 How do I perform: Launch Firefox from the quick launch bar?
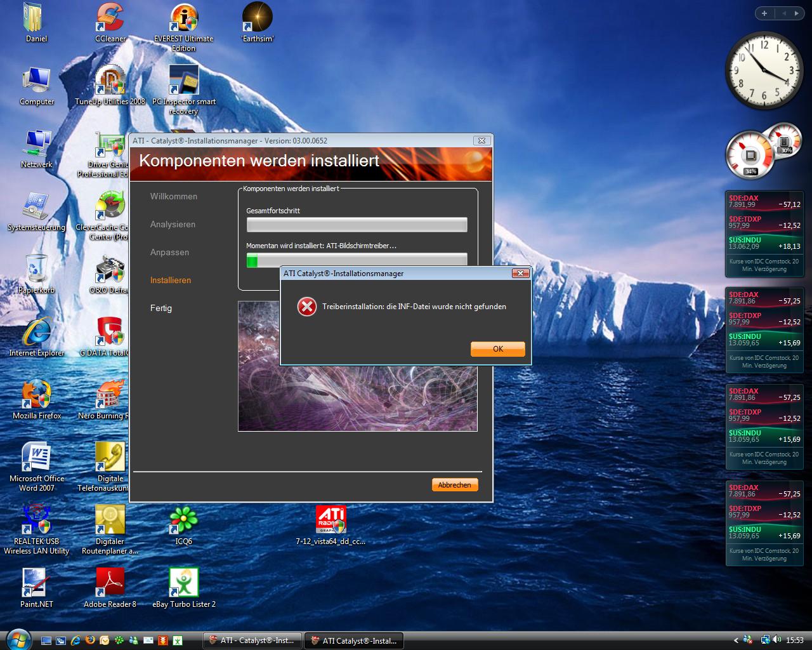pos(90,640)
